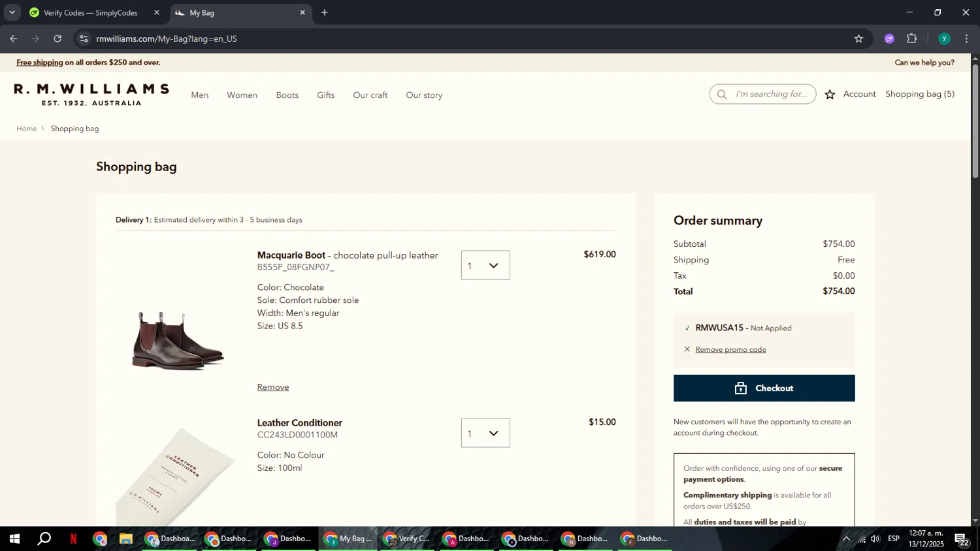Open the Our story menu

424,95
